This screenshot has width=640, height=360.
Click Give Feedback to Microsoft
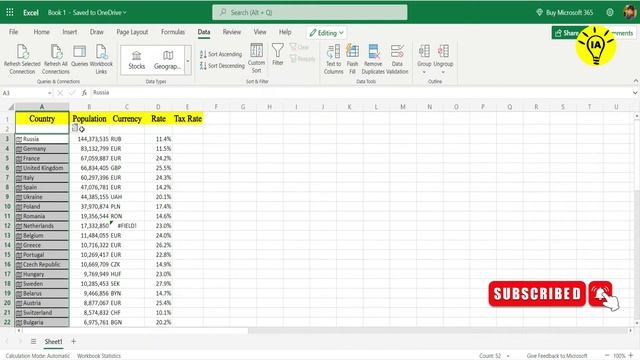click(557, 356)
